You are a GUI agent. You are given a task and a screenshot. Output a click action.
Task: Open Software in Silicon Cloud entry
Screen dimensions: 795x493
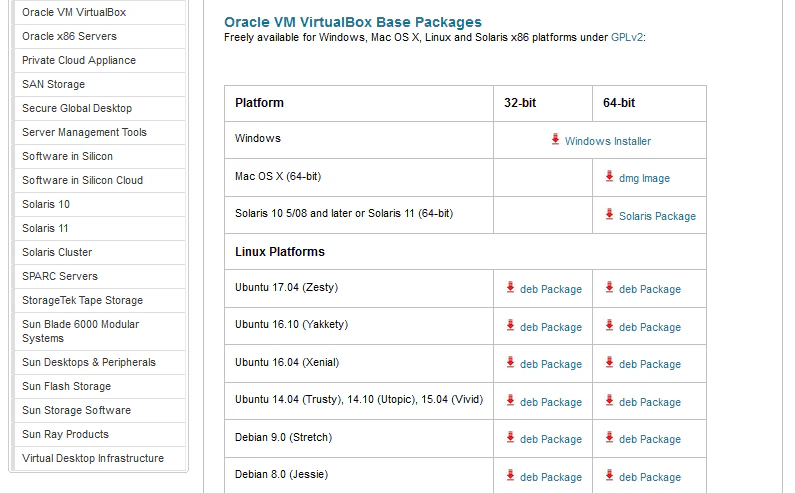coord(100,181)
